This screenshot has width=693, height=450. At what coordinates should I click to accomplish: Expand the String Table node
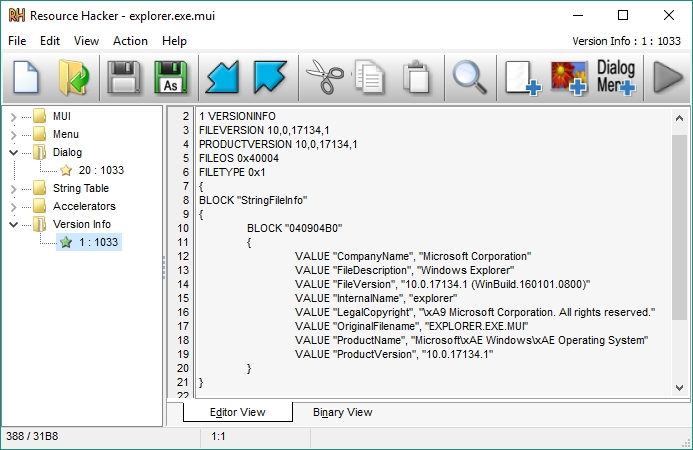tap(13, 189)
